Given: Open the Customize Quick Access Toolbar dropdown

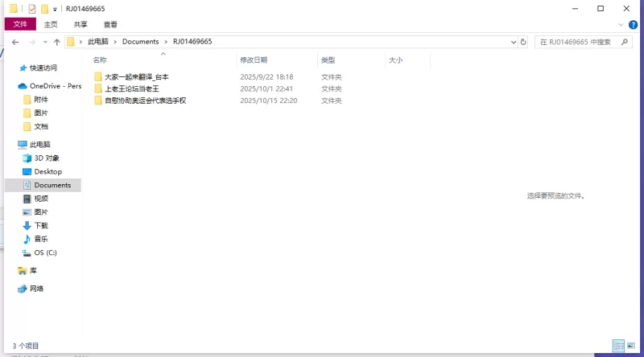Looking at the screenshot, I should [55, 9].
